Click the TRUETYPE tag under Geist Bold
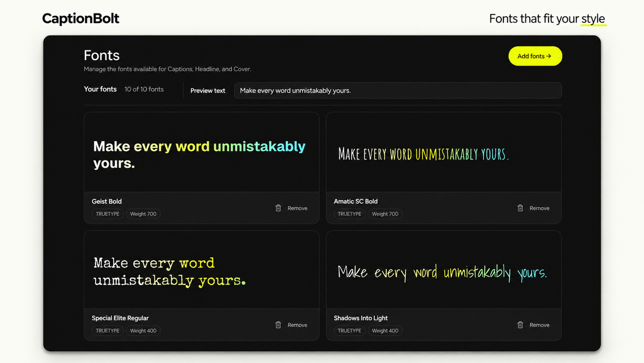Screen dimensions: 644x363 pyautogui.click(x=107, y=214)
